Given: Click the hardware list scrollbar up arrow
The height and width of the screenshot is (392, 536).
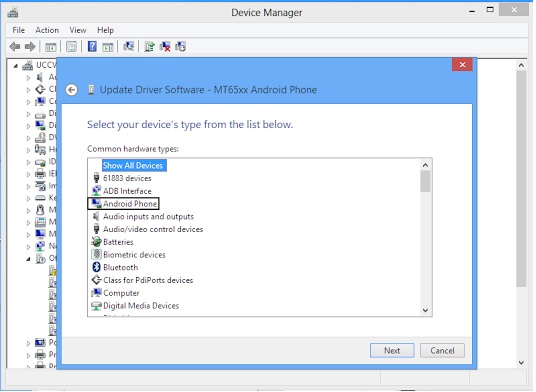Looking at the screenshot, I should [425, 165].
